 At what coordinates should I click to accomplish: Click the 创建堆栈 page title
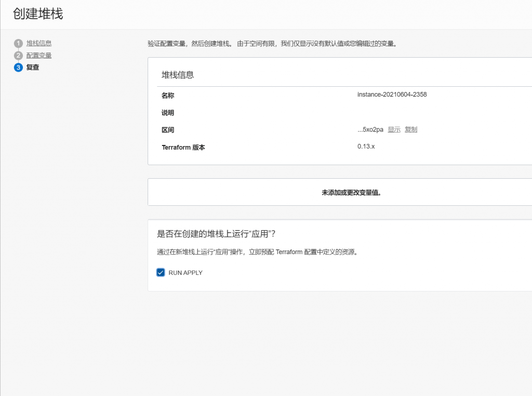[38, 14]
